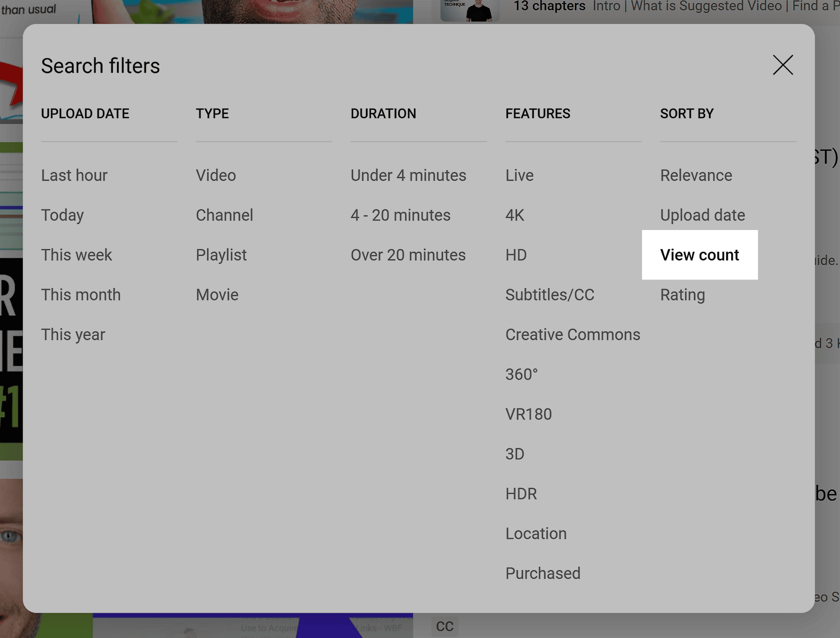
Task: Select the Last hour upload filter
Action: 74,175
